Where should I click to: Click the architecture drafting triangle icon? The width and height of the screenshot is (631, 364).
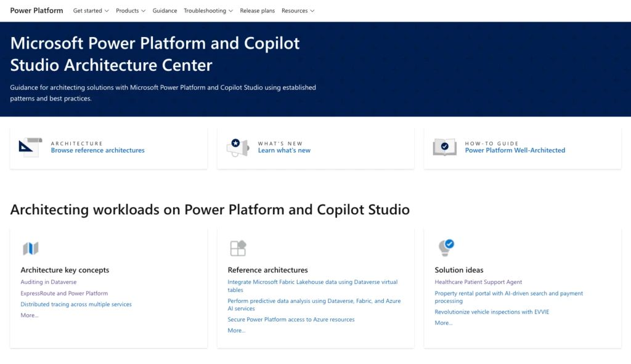click(x=31, y=147)
